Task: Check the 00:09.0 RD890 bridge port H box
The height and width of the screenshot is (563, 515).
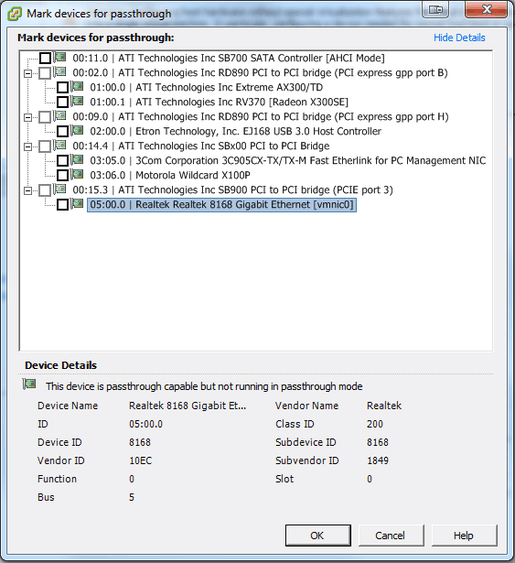Action: point(45,117)
